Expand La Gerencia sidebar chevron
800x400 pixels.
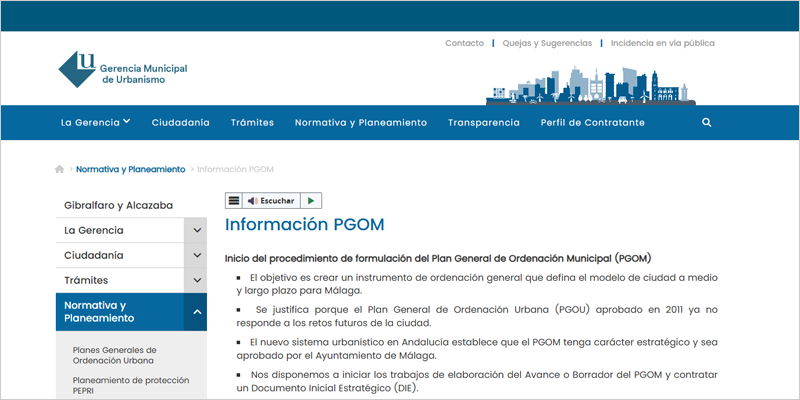[197, 231]
